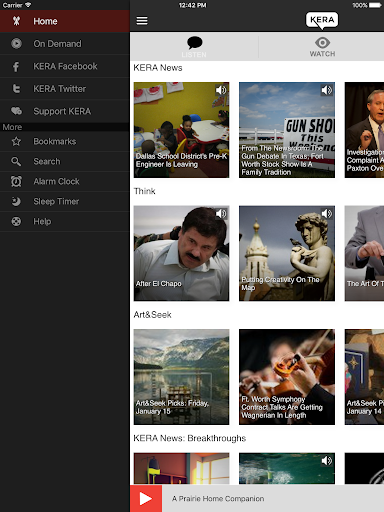Viewport: 384px width, 512px height.
Task: Toggle the hamburger menu icon
Action: click(x=142, y=21)
